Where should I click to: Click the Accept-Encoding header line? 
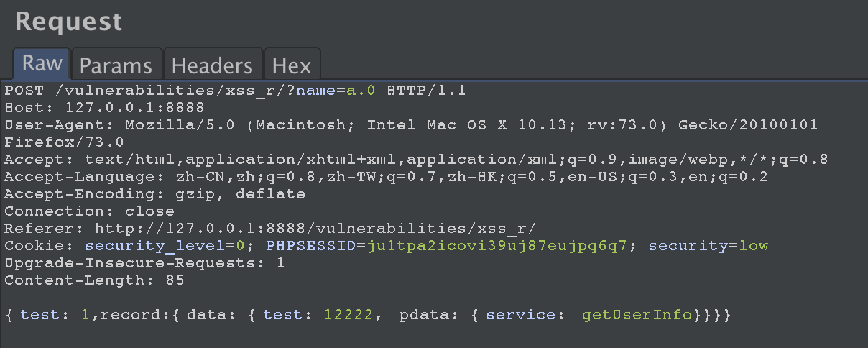pos(154,194)
